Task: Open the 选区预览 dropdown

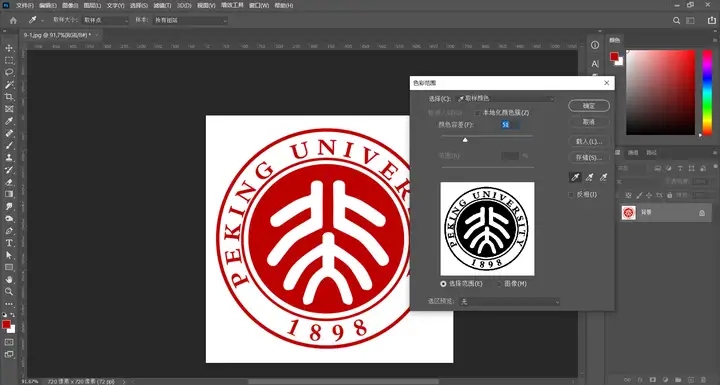Action: tap(510, 302)
